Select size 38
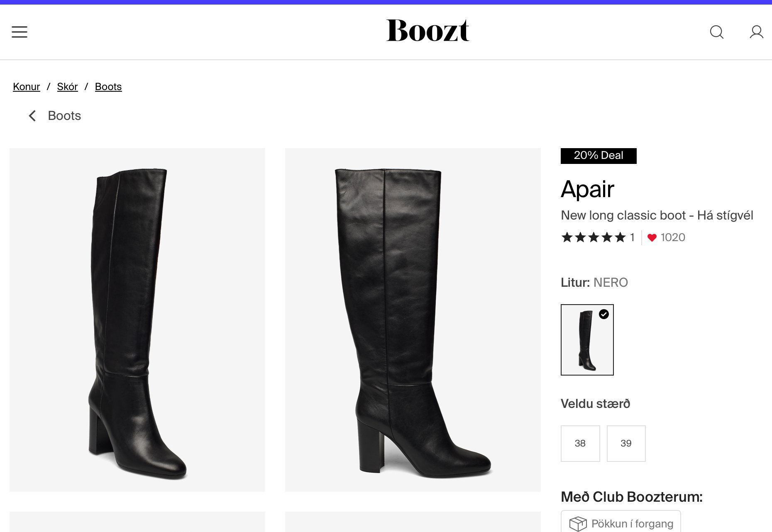Screen dimensions: 772x532 tap(580, 443)
